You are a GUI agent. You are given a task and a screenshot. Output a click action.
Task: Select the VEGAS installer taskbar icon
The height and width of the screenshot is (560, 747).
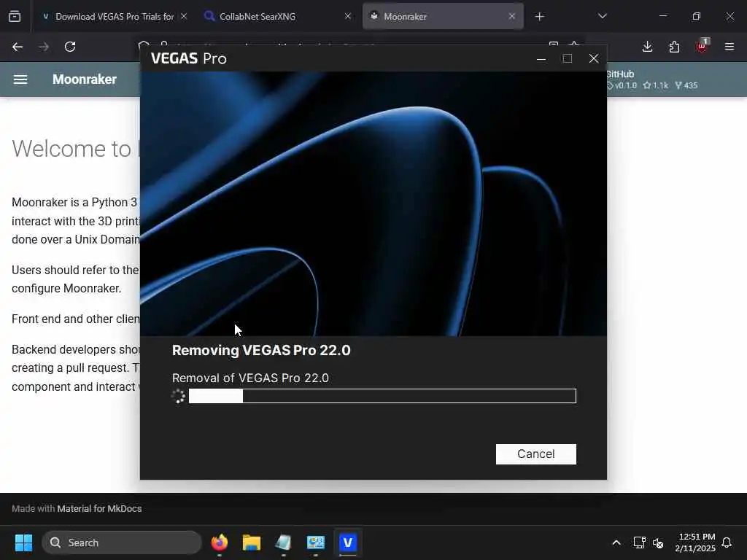[348, 542]
